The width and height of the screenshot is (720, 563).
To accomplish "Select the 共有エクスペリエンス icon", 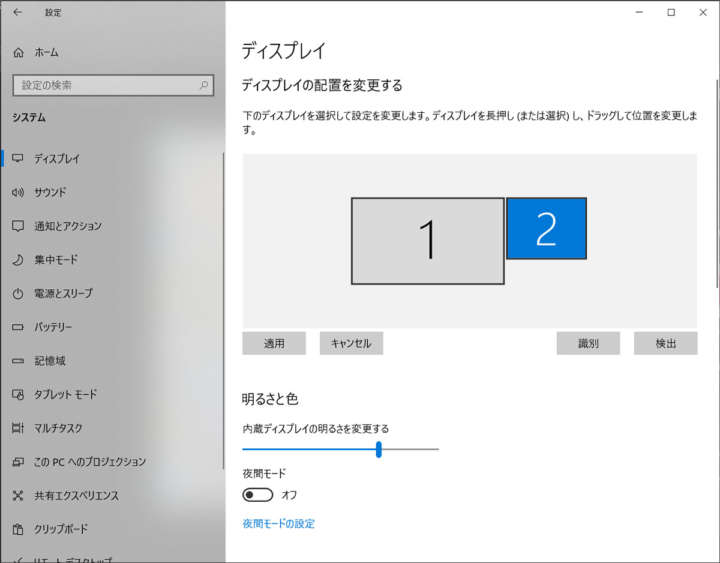I will 18,495.
